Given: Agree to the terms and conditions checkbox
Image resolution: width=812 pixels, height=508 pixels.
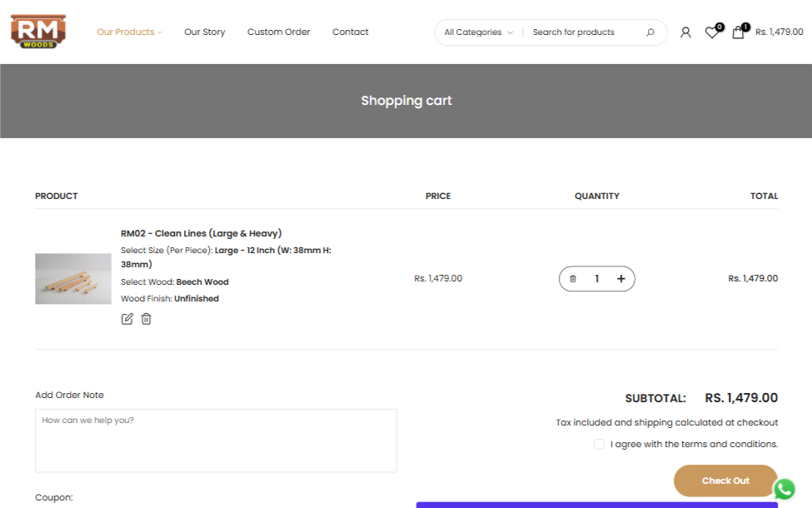Looking at the screenshot, I should (599, 444).
